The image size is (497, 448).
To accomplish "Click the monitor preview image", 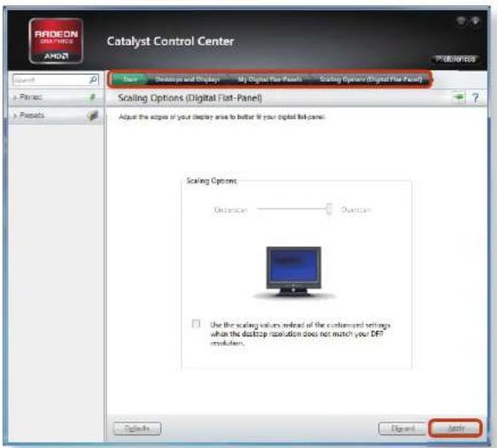I will (294, 272).
